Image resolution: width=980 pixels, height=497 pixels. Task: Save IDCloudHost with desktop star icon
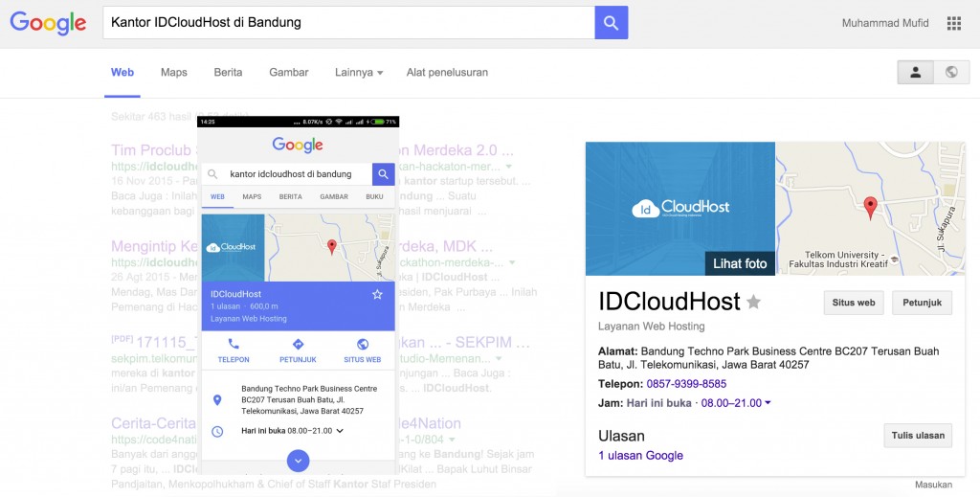coord(754,303)
